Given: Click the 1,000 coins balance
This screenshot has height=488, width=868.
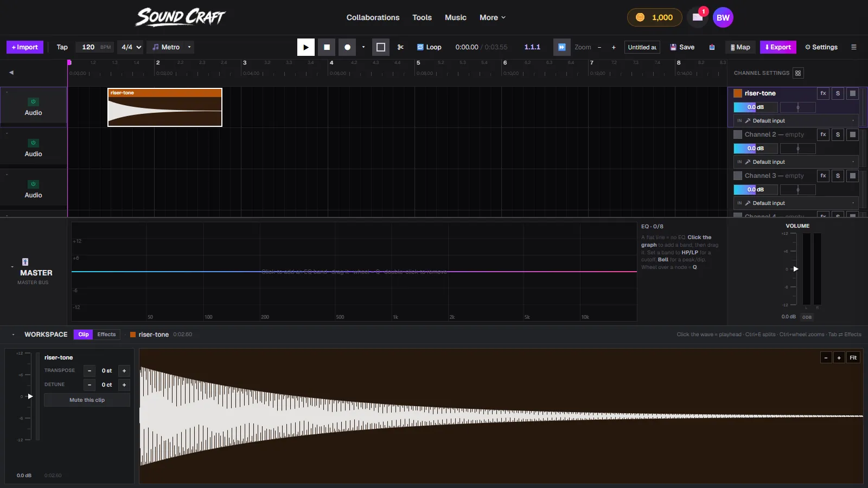Looking at the screenshot, I should tap(654, 17).
